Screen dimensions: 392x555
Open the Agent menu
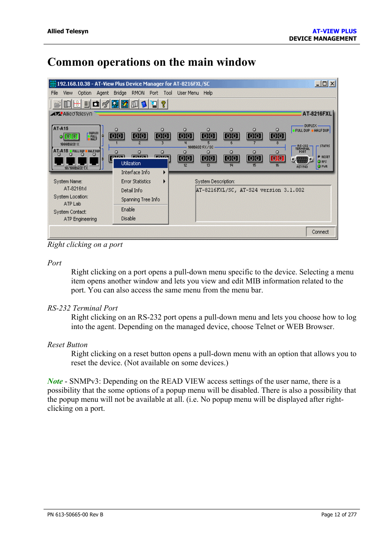tap(103, 93)
